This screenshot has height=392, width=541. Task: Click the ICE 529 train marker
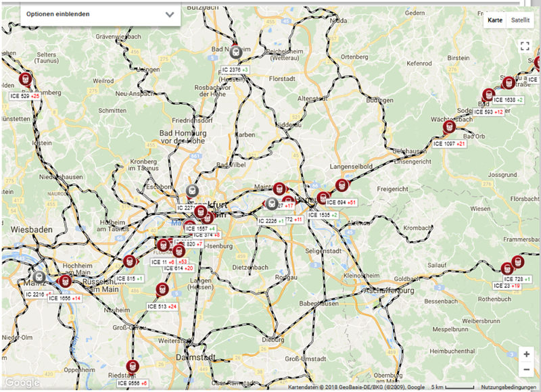pyautogui.click(x=26, y=79)
